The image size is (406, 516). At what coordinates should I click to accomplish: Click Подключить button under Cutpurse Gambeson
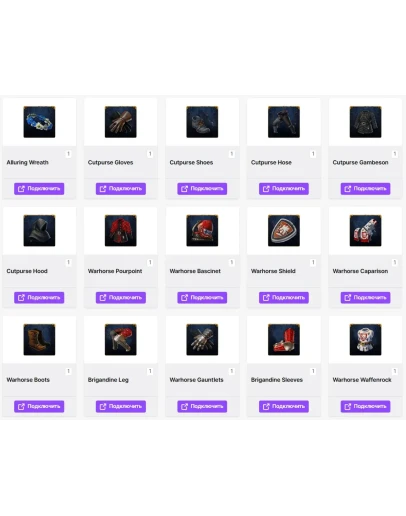365,189
